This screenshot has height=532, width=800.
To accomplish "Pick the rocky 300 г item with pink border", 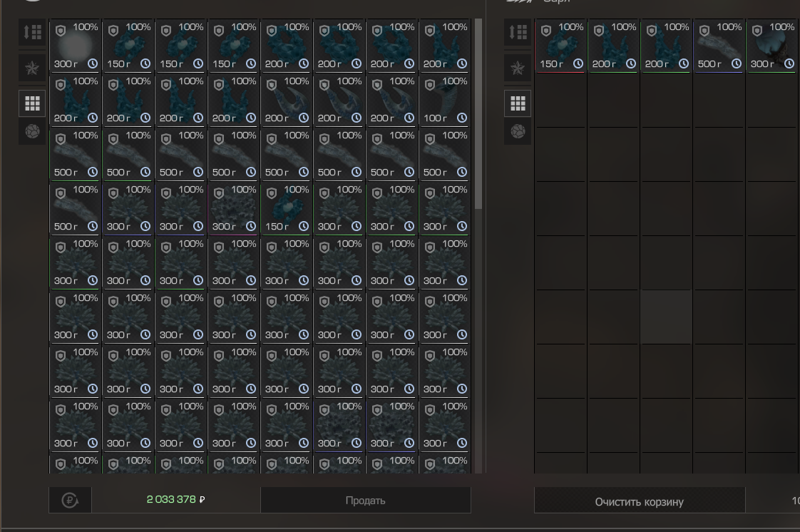I will (x=234, y=209).
